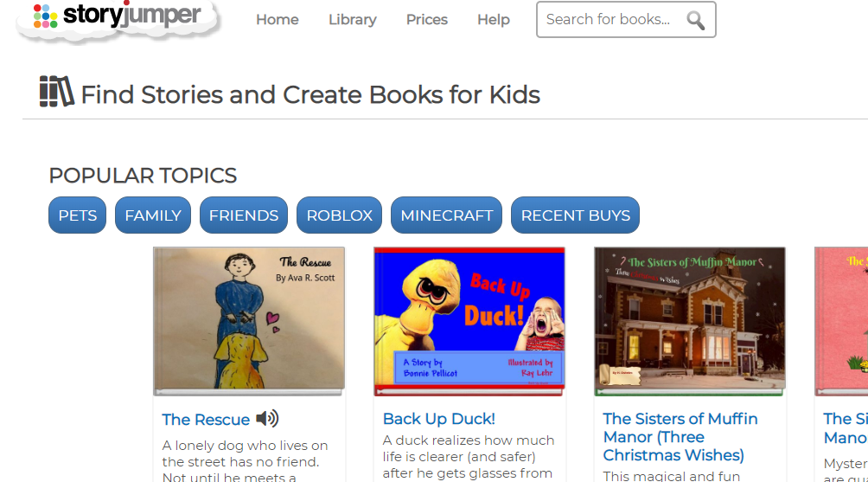Open the Help menu
The width and height of the screenshot is (868, 482).
(x=493, y=20)
